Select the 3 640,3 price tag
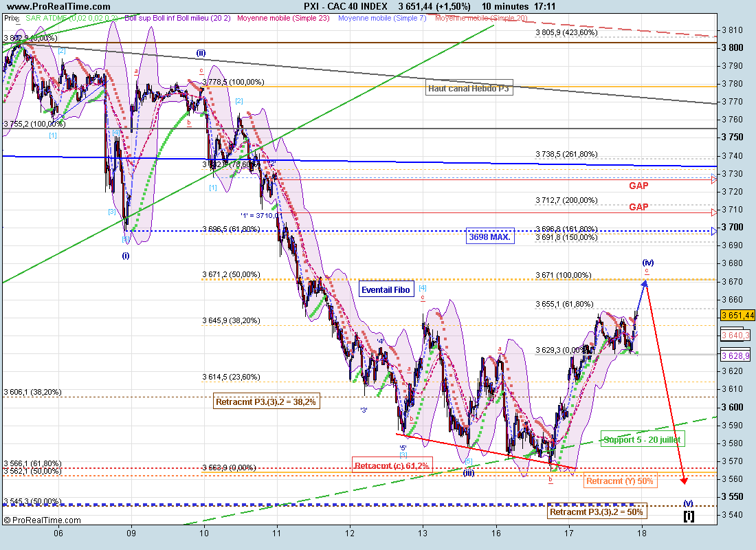Screen dimensions: 756x550 pyautogui.click(x=735, y=335)
